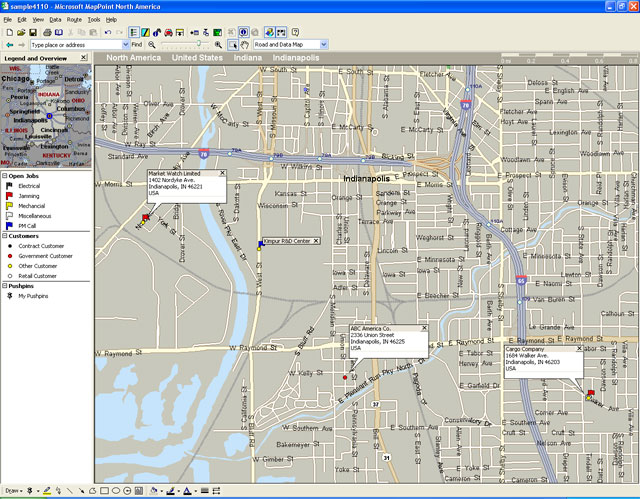Click the zoom level slider handle
Image resolution: width=640 pixels, height=499 pixels.
tap(199, 44)
